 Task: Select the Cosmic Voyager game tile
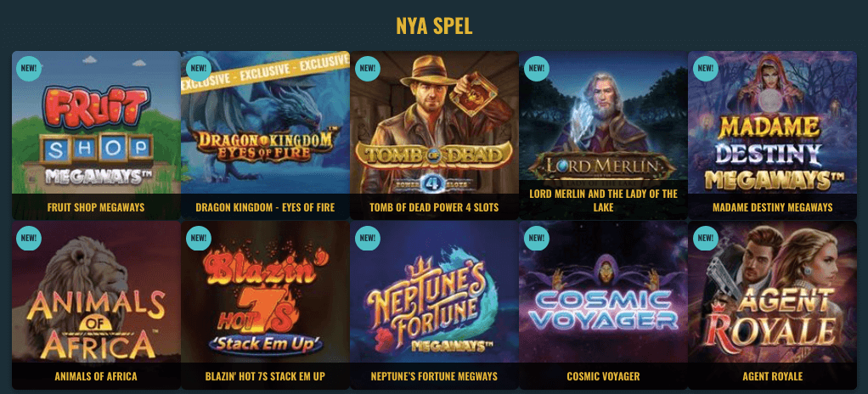603,305
